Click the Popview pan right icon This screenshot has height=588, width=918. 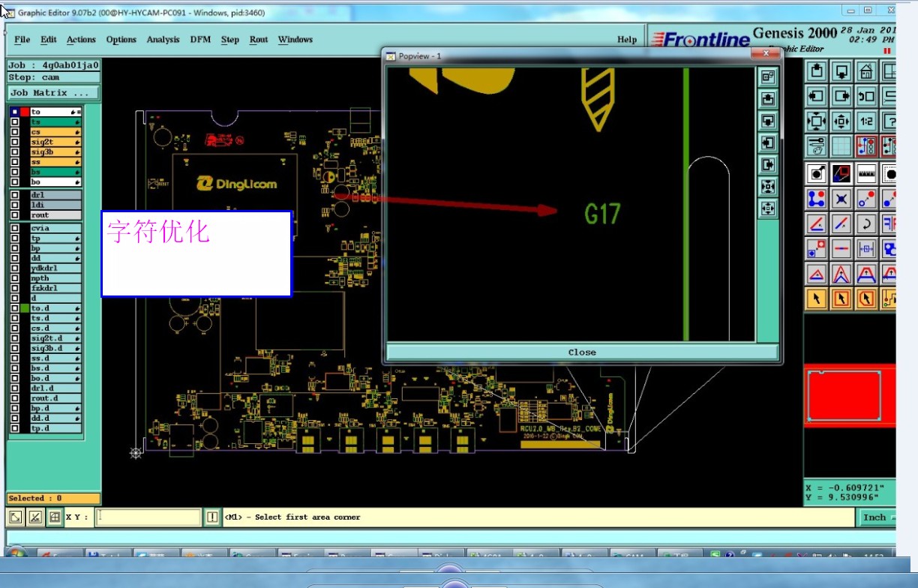[768, 164]
